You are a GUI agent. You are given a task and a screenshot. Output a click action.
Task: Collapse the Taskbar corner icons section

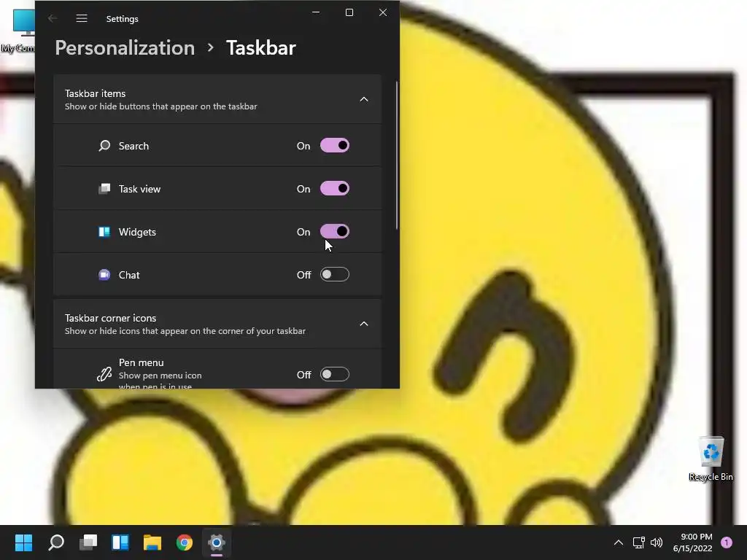[x=364, y=324]
